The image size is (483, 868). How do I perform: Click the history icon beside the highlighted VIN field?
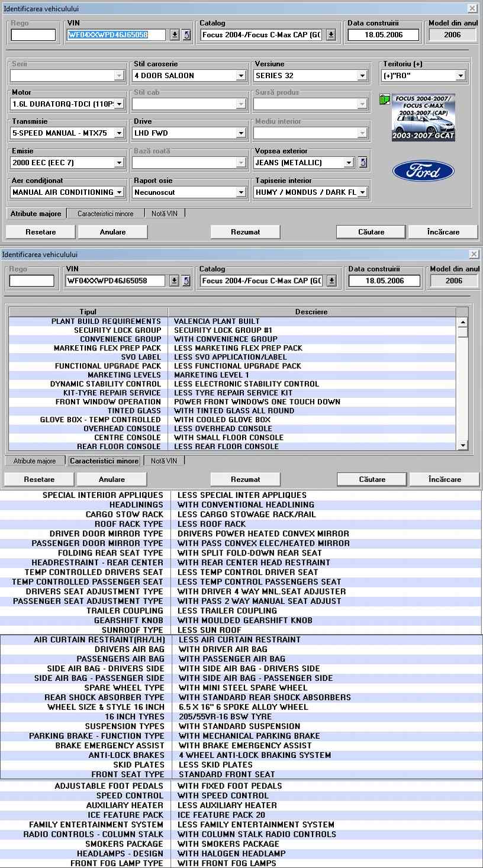click(x=186, y=35)
